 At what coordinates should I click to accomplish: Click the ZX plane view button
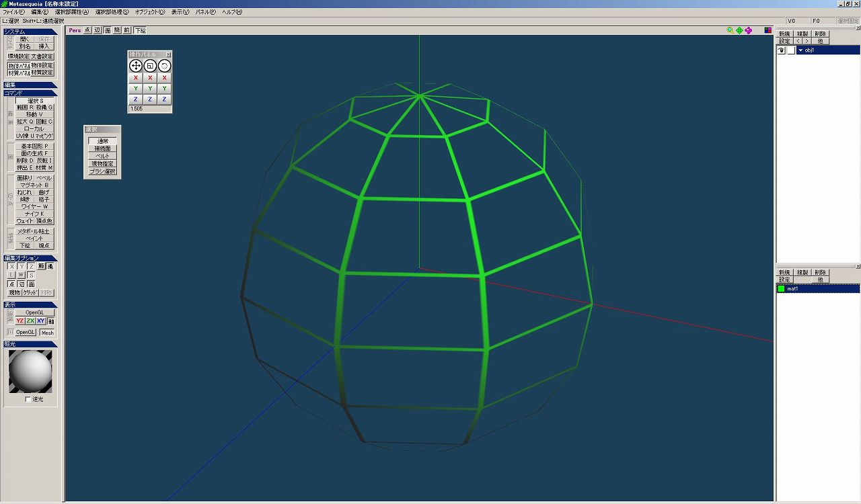[30, 321]
